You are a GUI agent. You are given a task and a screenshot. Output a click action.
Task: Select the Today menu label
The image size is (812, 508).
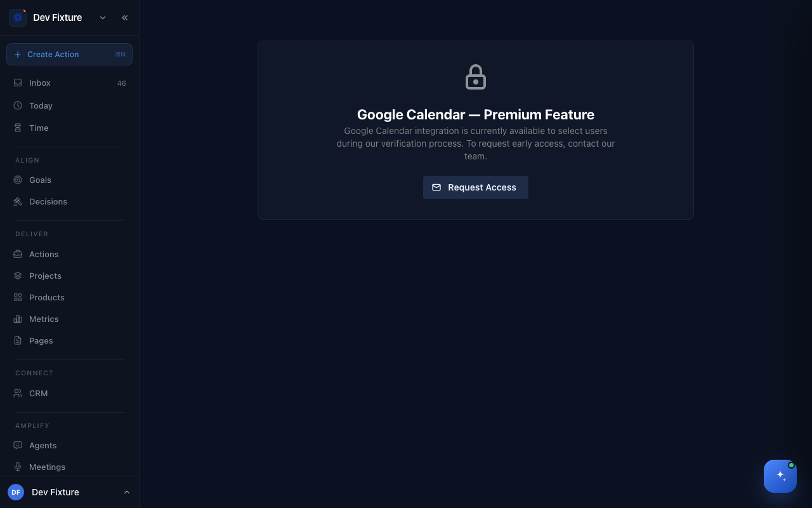pos(41,105)
